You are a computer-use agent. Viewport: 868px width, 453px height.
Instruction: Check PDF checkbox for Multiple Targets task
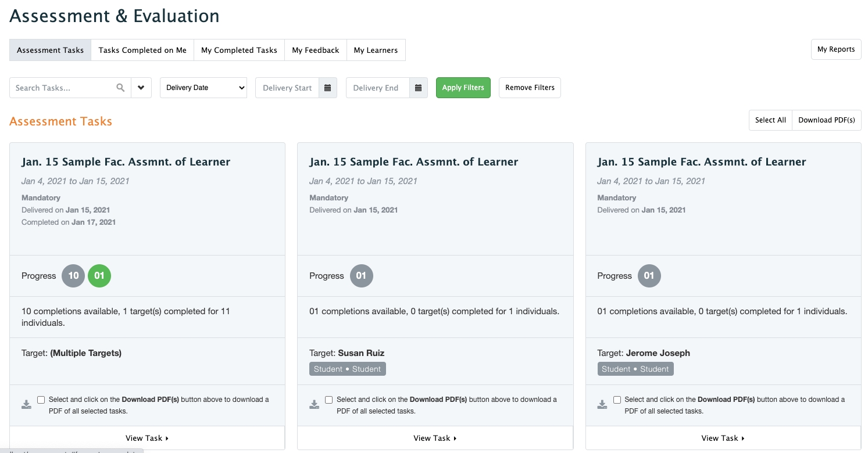41,400
